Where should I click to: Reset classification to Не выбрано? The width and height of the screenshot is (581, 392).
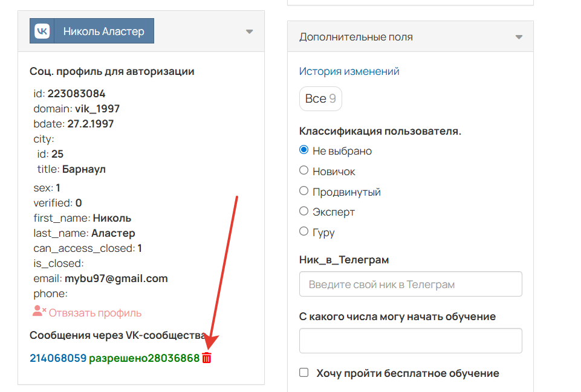(303, 150)
